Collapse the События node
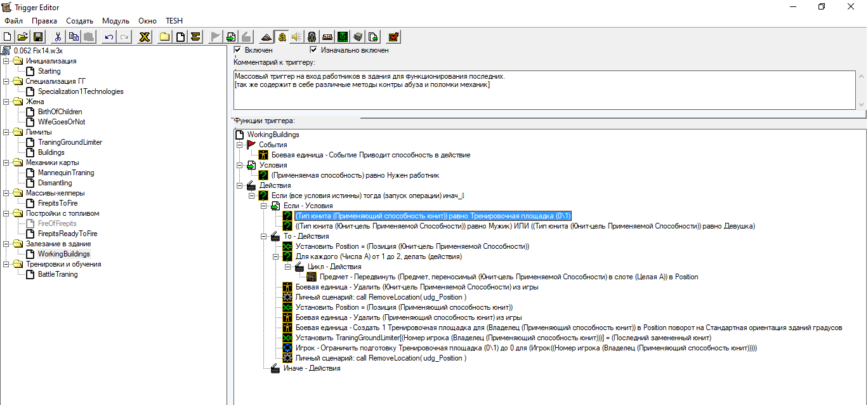The image size is (868, 405). (x=240, y=145)
